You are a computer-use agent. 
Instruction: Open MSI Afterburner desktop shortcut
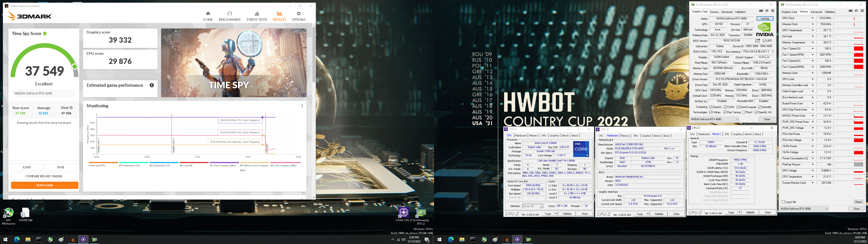pyautogui.click(x=8, y=216)
